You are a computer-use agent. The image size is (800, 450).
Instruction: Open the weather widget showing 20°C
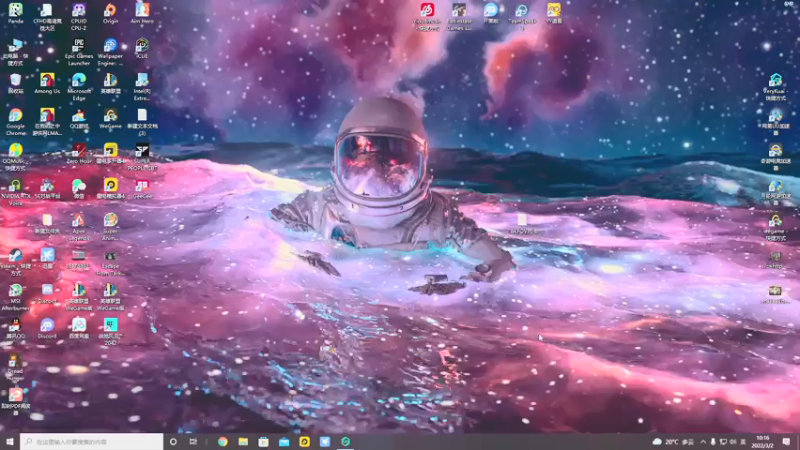[x=673, y=441]
